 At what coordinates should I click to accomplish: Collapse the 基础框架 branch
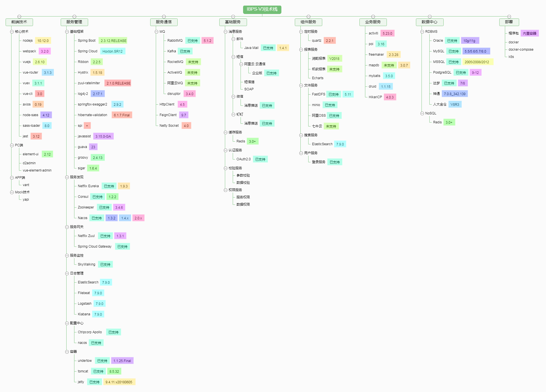pyautogui.click(x=67, y=32)
